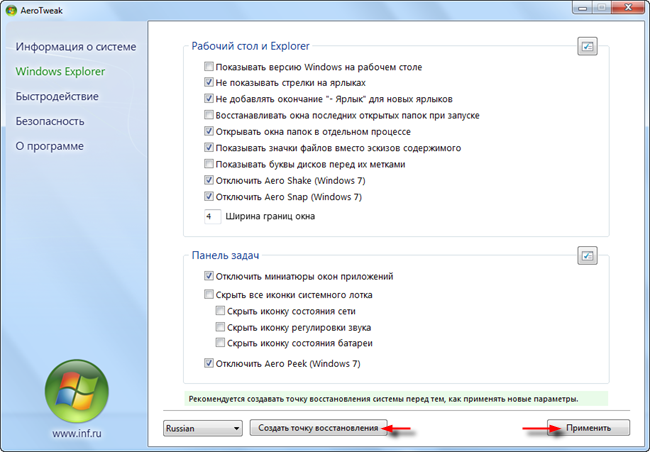The image size is (650, 452).
Task: Open the Информация о системе section
Action: point(76,46)
